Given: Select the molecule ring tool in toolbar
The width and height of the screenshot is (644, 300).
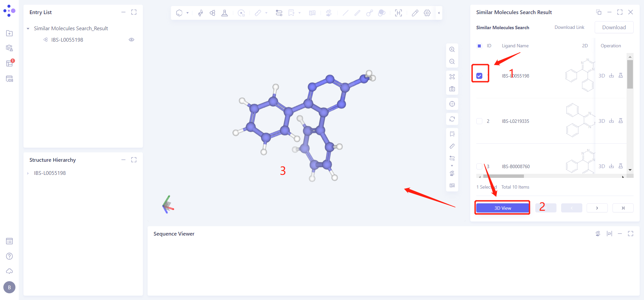Looking at the screenshot, I should click(212, 13).
